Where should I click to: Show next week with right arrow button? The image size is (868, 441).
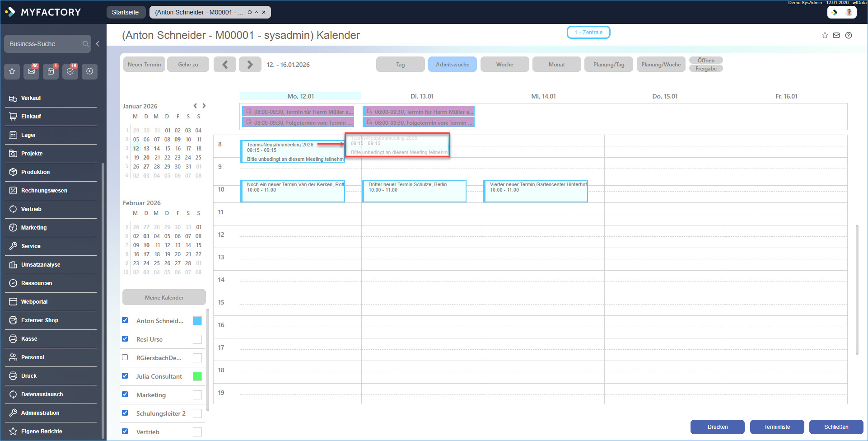(250, 65)
